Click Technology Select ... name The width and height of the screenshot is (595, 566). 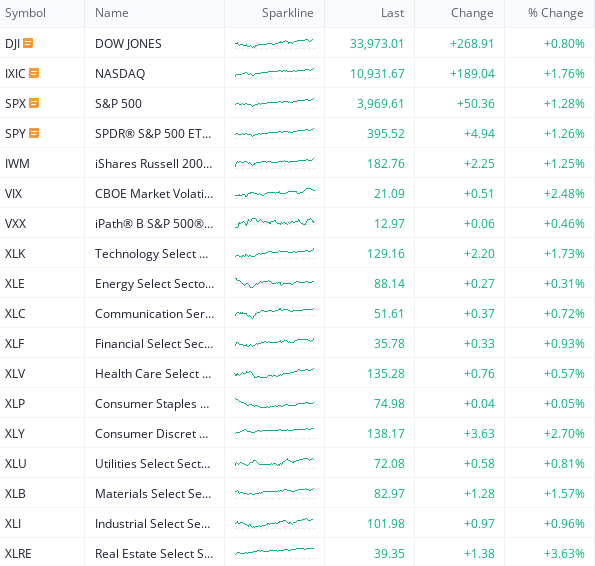click(x=152, y=253)
